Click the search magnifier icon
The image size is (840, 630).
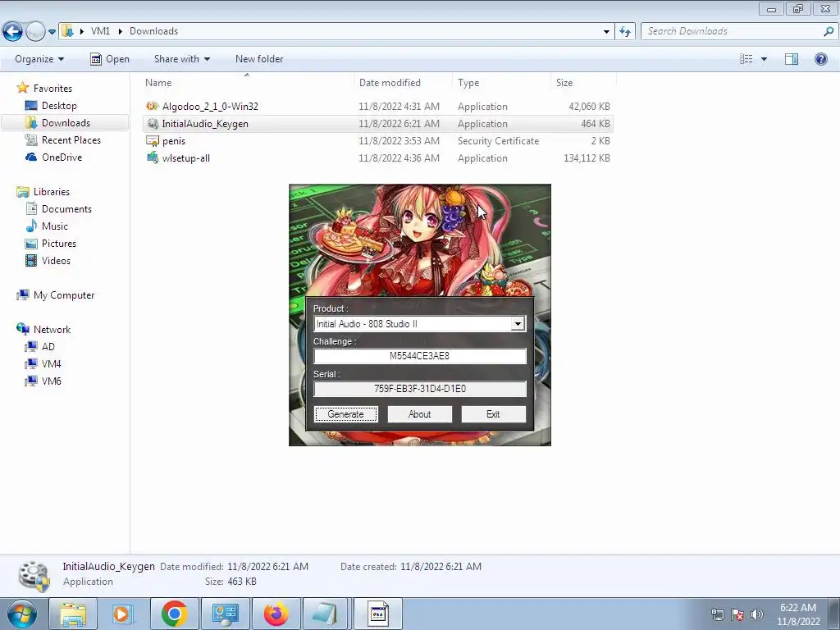pyautogui.click(x=829, y=31)
